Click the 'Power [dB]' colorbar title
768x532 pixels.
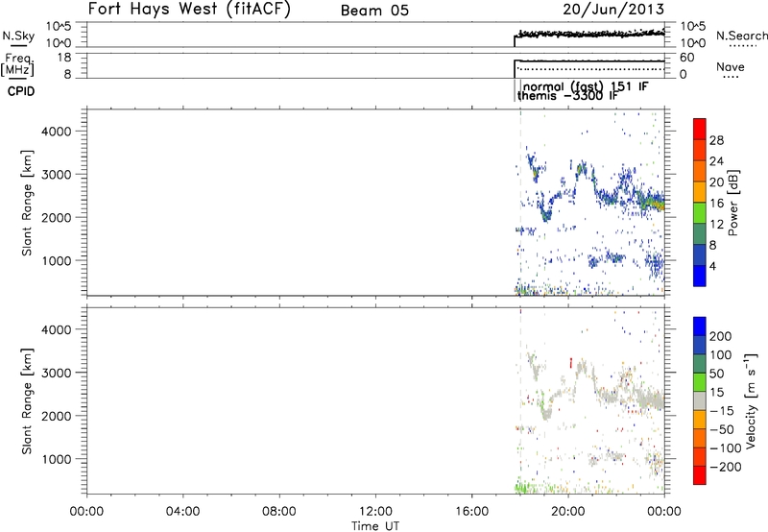pos(733,203)
